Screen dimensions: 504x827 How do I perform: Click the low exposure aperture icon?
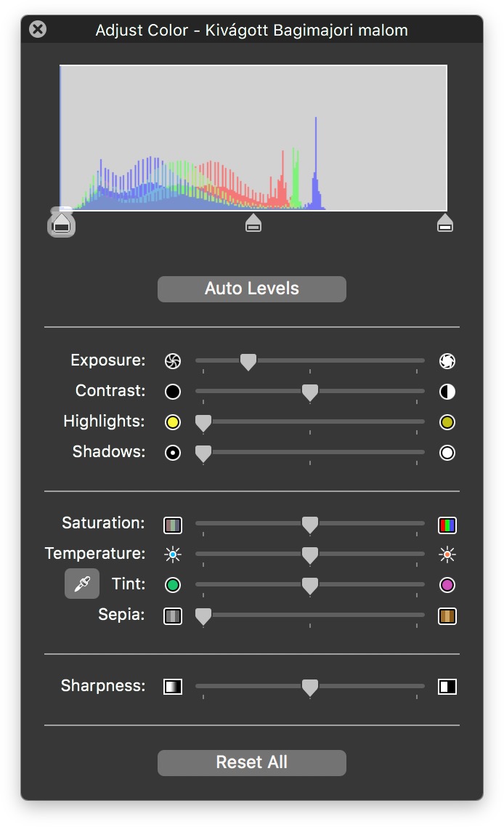point(173,360)
